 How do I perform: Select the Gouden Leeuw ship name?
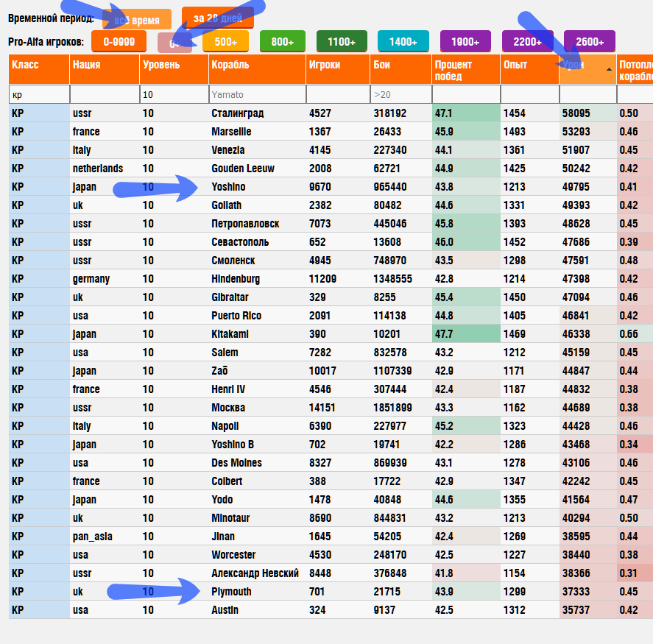[x=243, y=169]
